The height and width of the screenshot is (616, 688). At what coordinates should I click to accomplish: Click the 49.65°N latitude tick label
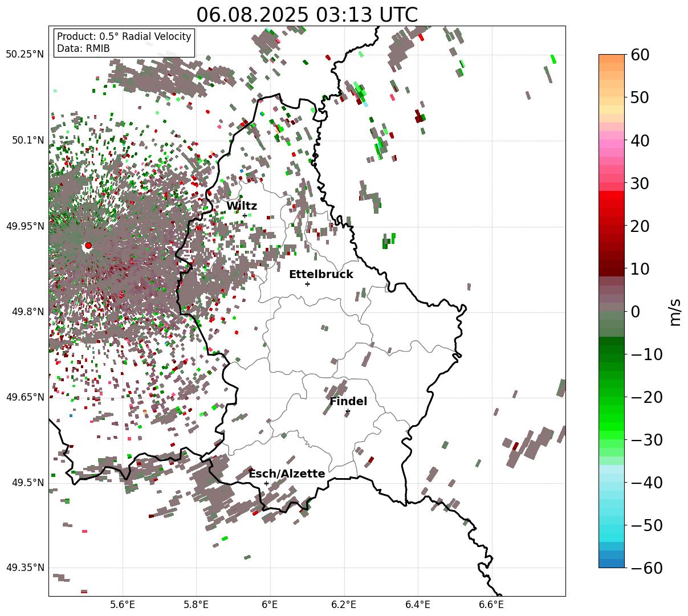(x=25, y=397)
